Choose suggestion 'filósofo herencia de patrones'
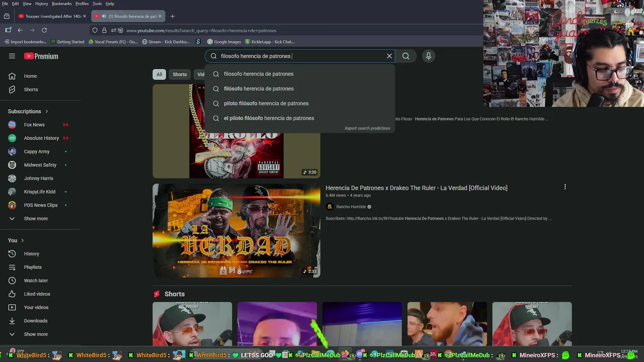This screenshot has height=362, width=644. coord(300,88)
